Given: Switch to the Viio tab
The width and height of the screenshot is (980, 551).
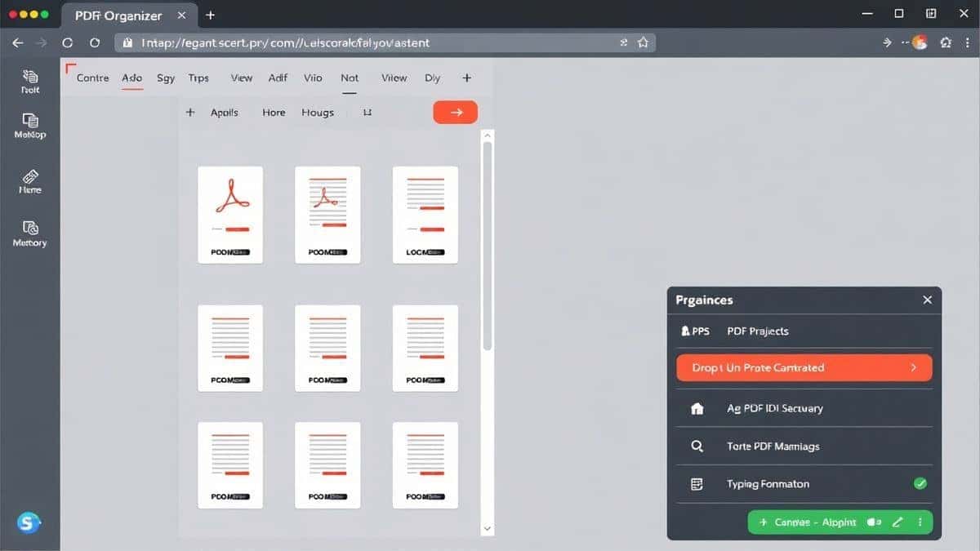Looking at the screenshot, I should 313,78.
